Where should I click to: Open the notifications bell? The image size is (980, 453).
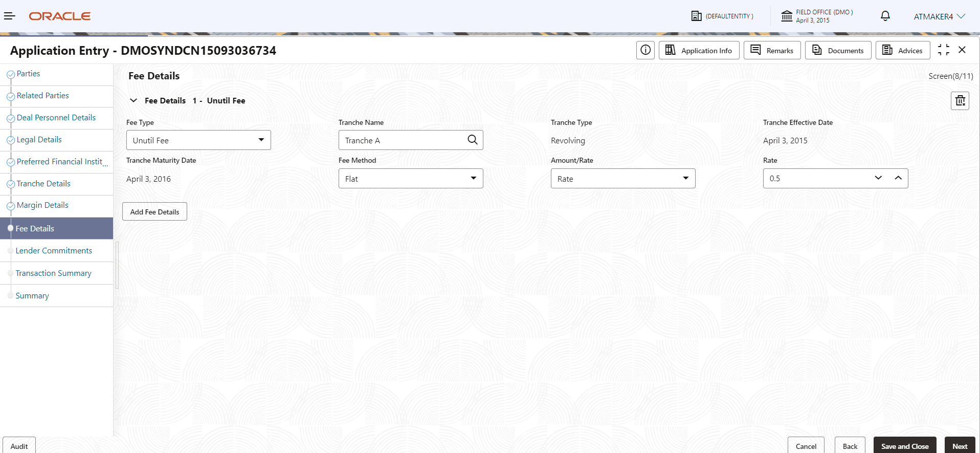[x=885, y=16]
